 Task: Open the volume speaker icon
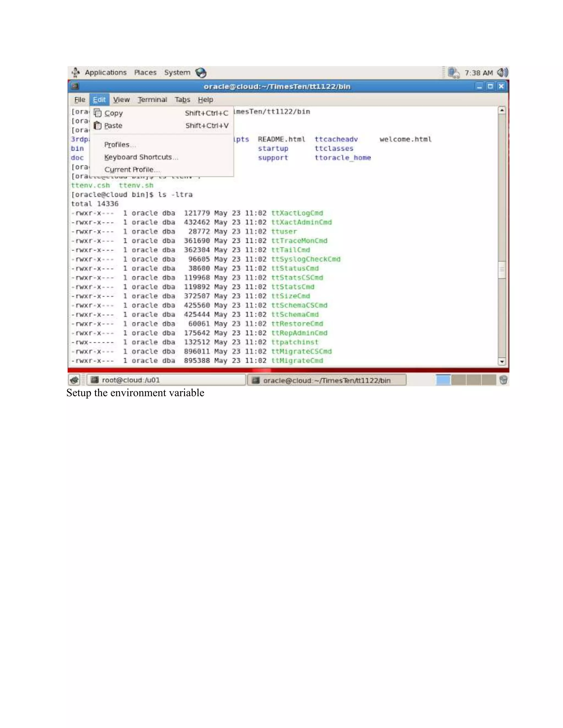[x=502, y=72]
